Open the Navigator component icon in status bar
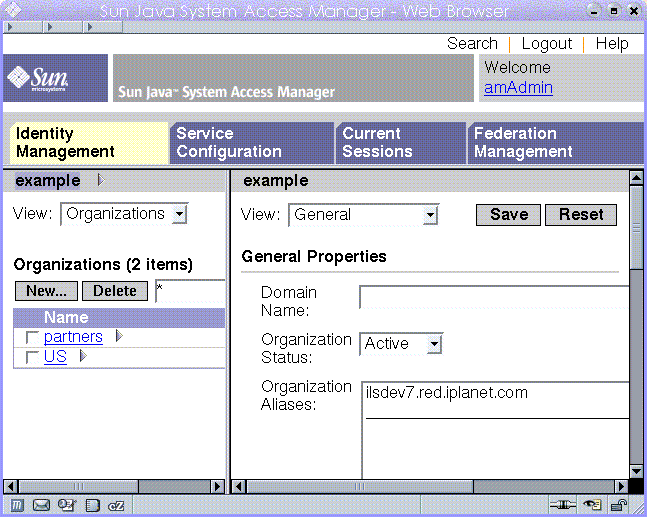The image size is (647, 517). coord(17,505)
